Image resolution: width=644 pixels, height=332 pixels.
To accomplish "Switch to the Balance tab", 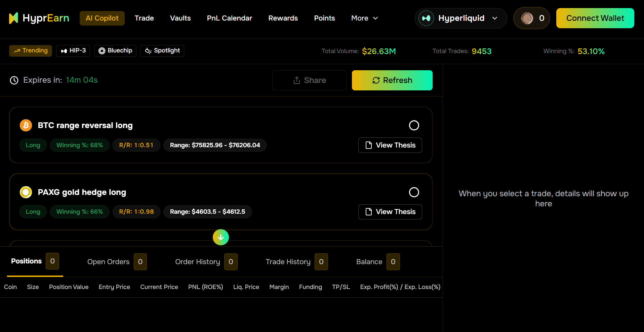I will point(378,262).
